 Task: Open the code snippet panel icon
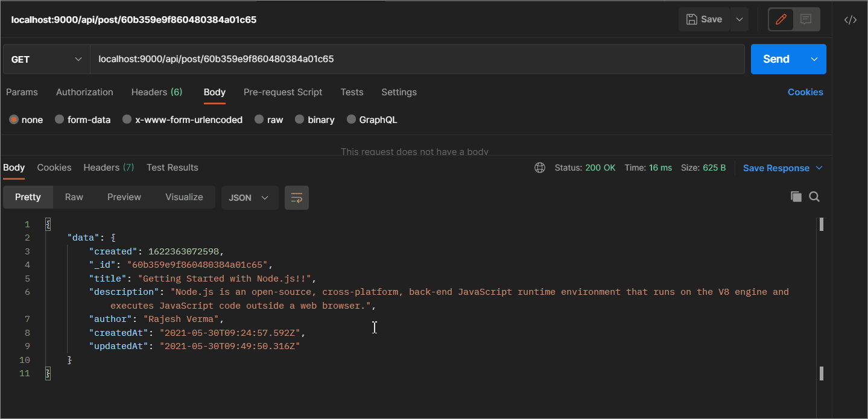click(x=850, y=19)
